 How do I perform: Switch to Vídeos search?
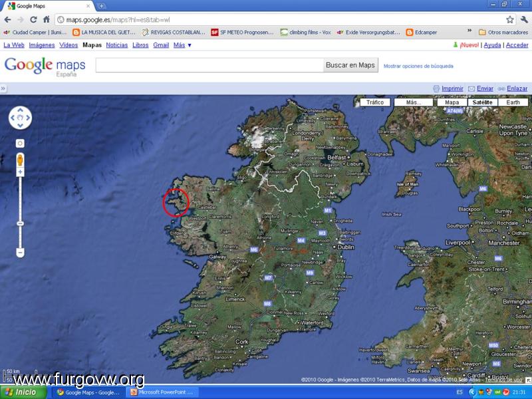(68, 45)
